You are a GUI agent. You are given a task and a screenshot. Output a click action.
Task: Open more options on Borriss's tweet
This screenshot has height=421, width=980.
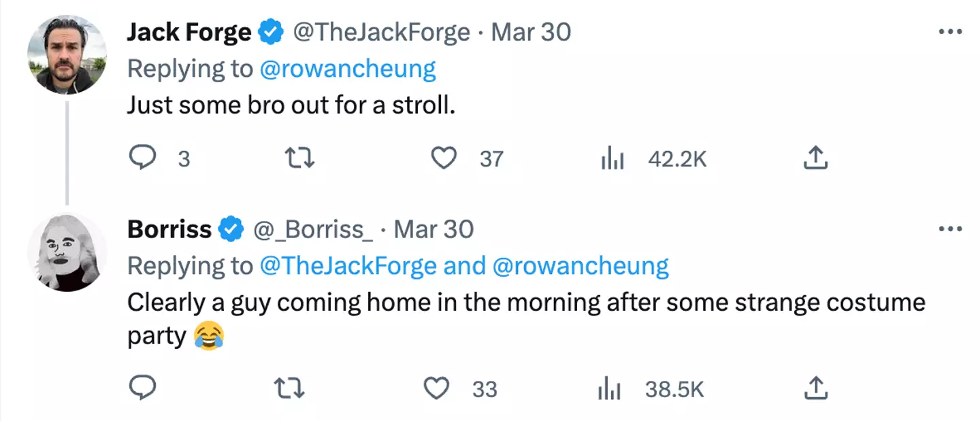tap(949, 229)
